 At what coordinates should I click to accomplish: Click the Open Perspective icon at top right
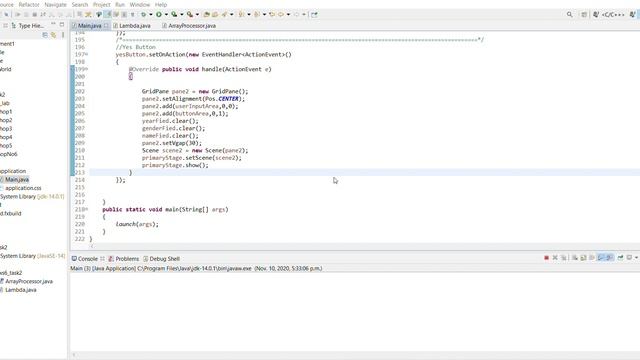tap(584, 14)
